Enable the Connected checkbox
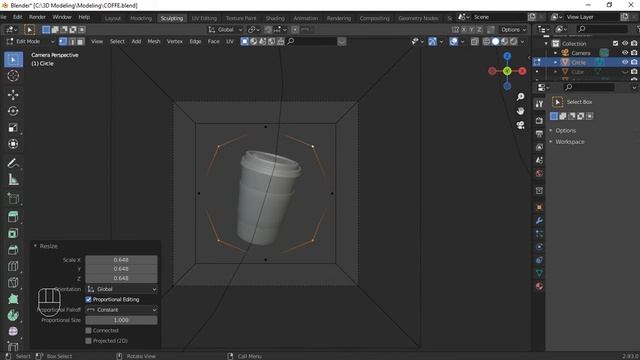Viewport: 640px width, 360px height. (x=89, y=330)
